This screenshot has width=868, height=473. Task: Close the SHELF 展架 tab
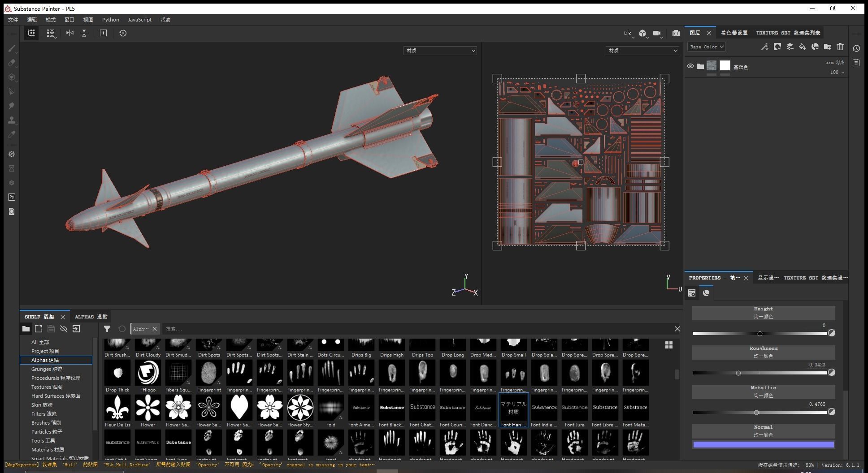pyautogui.click(x=63, y=317)
